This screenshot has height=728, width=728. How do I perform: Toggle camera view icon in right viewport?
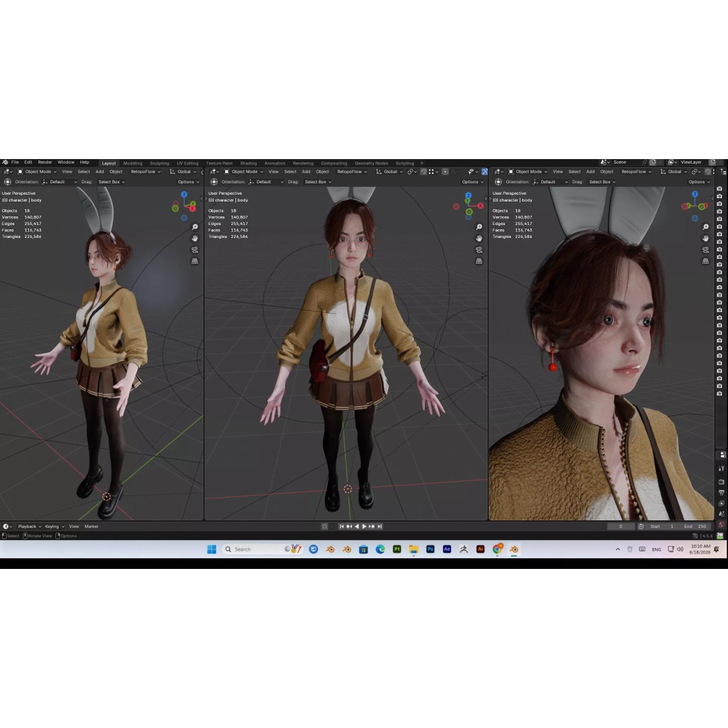tap(706, 250)
